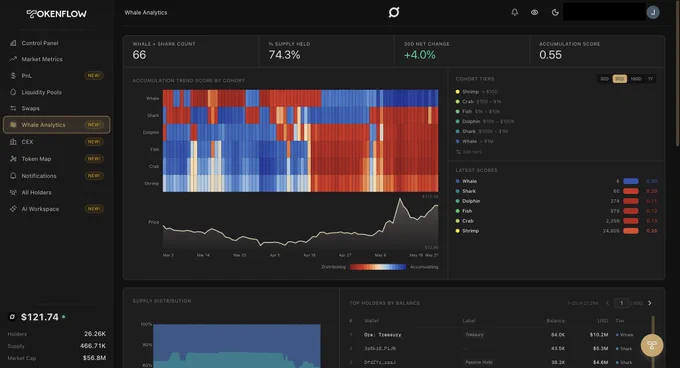Click the PnL dollar sign icon
Image resolution: width=680 pixels, height=368 pixels.
tap(13, 75)
